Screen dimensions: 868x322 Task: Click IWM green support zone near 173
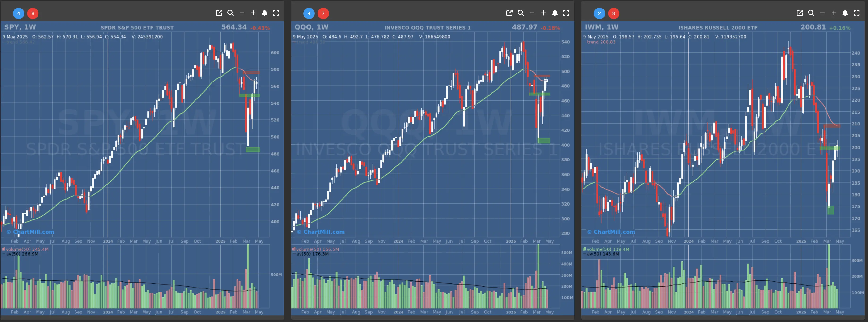tap(831, 210)
